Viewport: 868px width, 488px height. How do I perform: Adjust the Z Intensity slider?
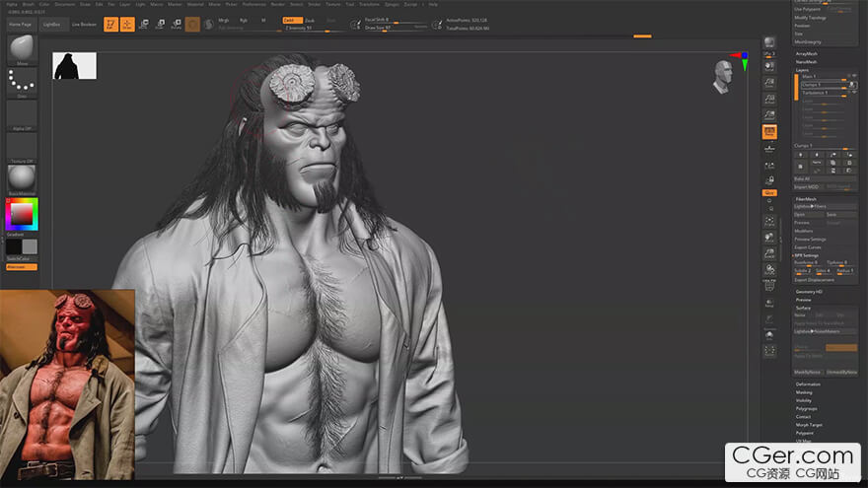(x=314, y=29)
